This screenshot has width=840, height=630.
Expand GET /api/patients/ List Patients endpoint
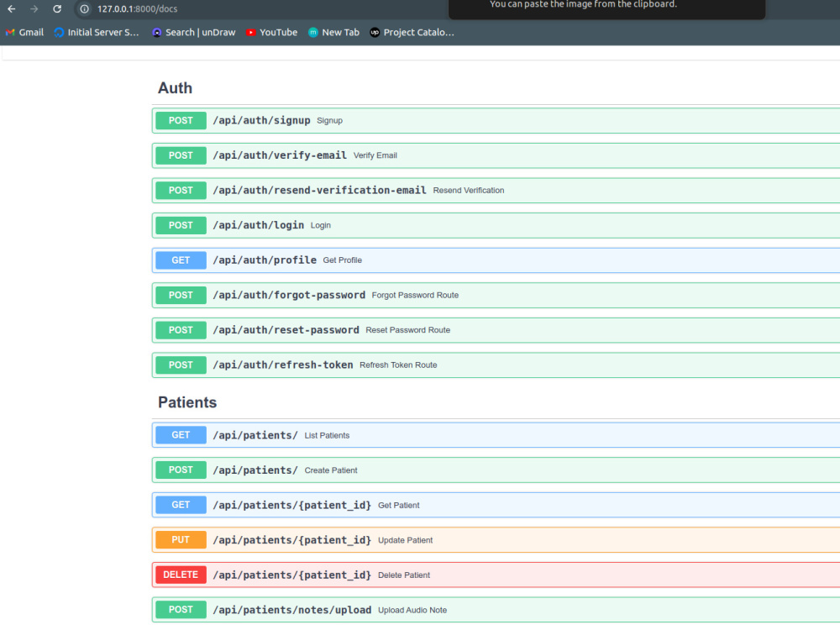pos(496,435)
